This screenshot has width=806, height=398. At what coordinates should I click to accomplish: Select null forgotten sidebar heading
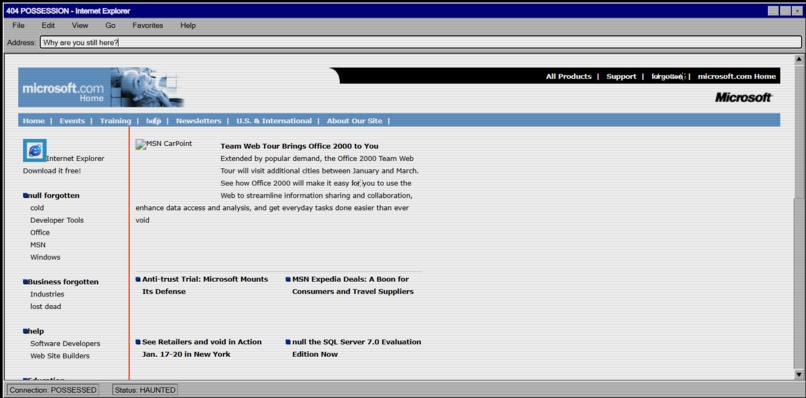click(x=53, y=195)
